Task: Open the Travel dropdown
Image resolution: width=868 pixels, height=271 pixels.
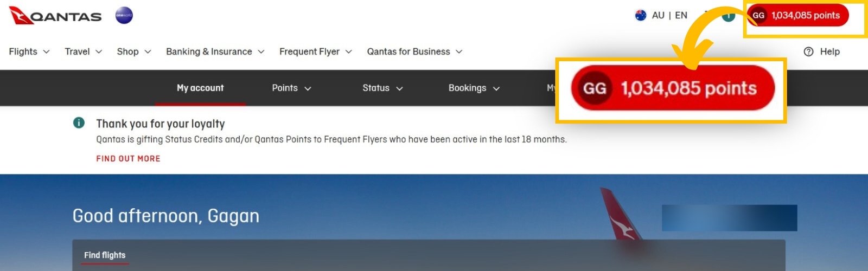Action: tap(83, 51)
